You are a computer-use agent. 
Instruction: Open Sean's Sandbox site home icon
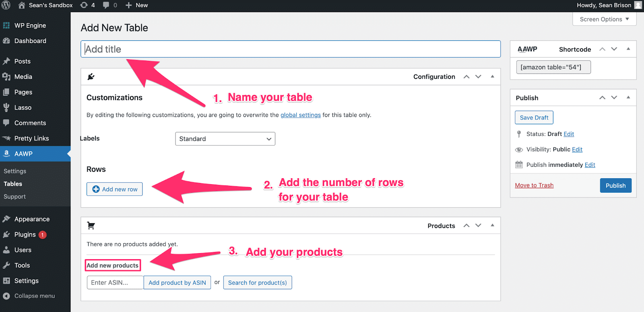pos(22,5)
